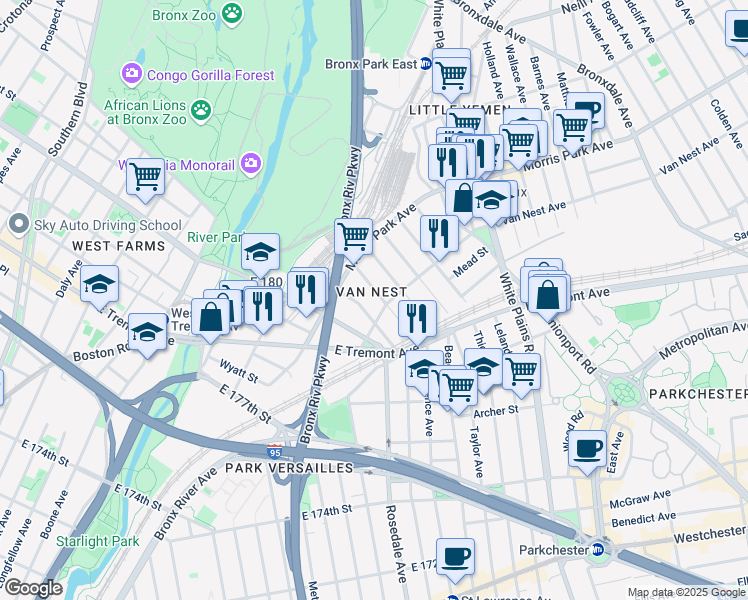The image size is (748, 600).
Task: Open the cart pin above Archer St
Action: coord(458,391)
